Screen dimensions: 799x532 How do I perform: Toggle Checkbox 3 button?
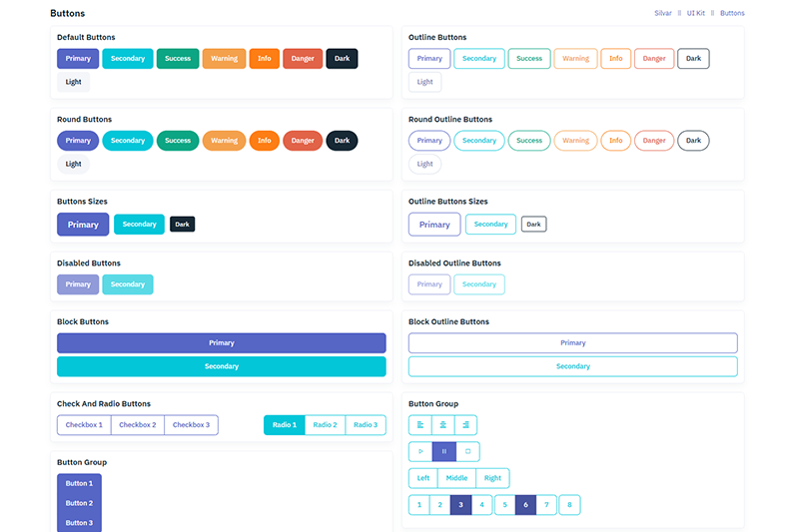(x=191, y=425)
